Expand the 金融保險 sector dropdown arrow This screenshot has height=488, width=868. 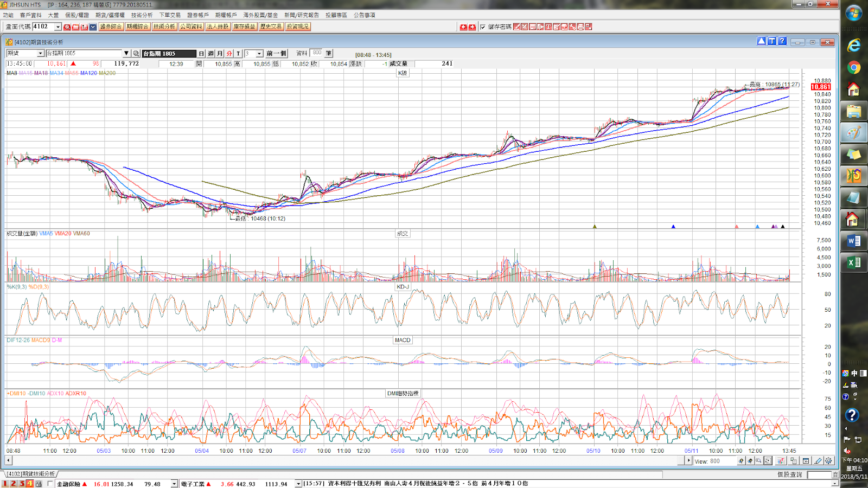(174, 484)
